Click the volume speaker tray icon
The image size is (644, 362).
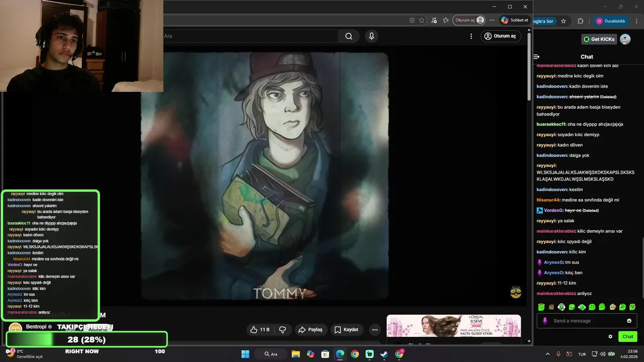(603, 354)
